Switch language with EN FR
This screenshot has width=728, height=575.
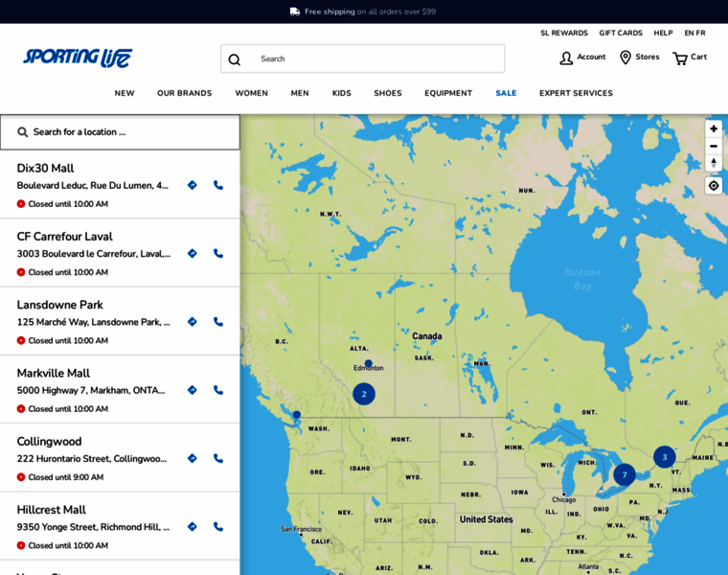(694, 33)
